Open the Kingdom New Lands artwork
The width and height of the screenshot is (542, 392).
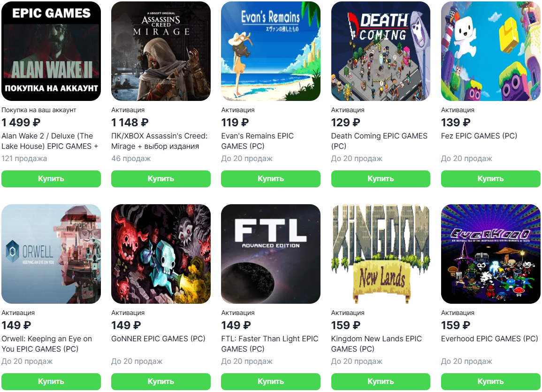coord(381,254)
